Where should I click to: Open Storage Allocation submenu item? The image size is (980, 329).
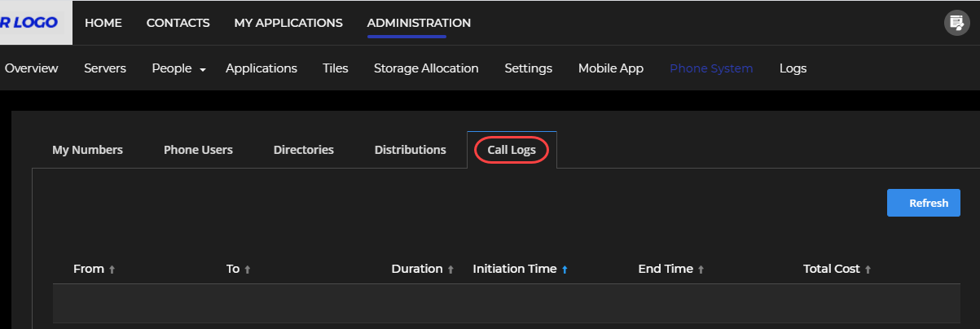pyautogui.click(x=426, y=68)
